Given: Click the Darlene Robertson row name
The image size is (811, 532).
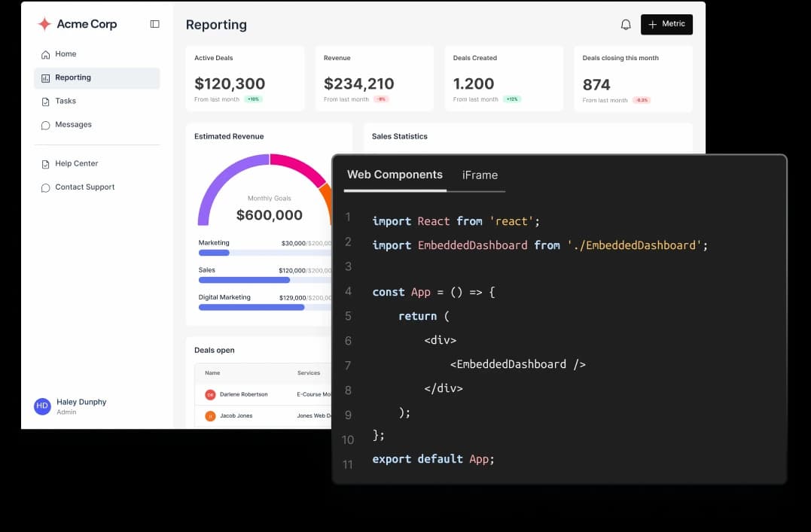Looking at the screenshot, I should pos(244,394).
